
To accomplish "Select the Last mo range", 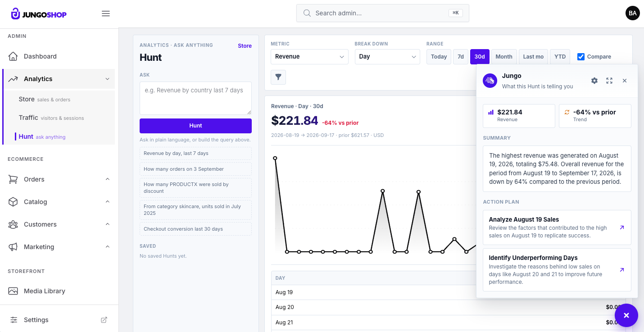I will coord(533,57).
